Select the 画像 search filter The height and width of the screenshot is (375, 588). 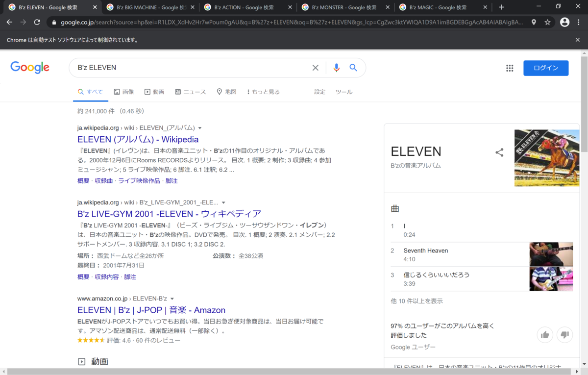(x=124, y=92)
